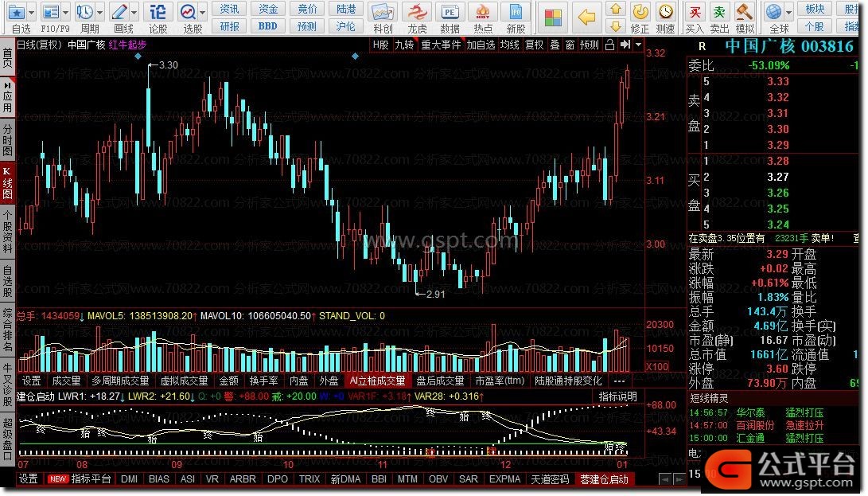This screenshot has width=868, height=496.
Task: Open the F10/F9 company info icon
Action: 50,12
